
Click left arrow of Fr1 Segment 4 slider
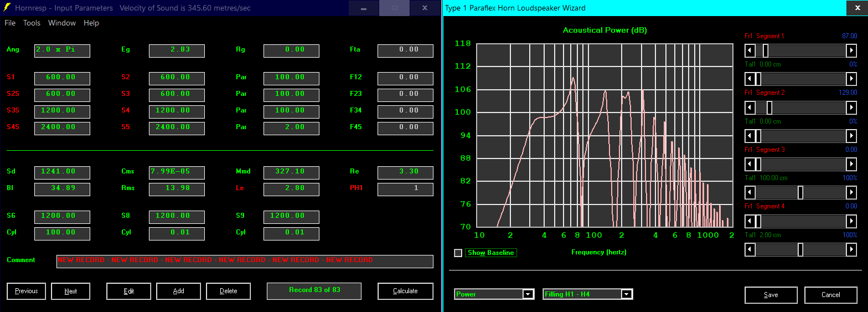750,222
